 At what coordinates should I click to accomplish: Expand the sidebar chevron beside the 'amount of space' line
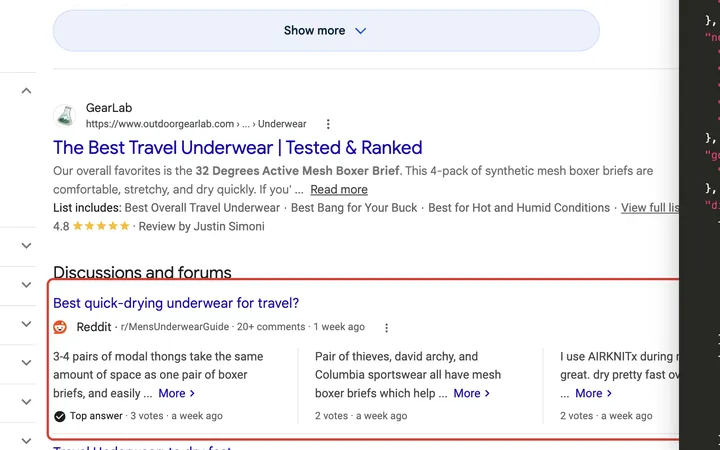[x=26, y=363]
